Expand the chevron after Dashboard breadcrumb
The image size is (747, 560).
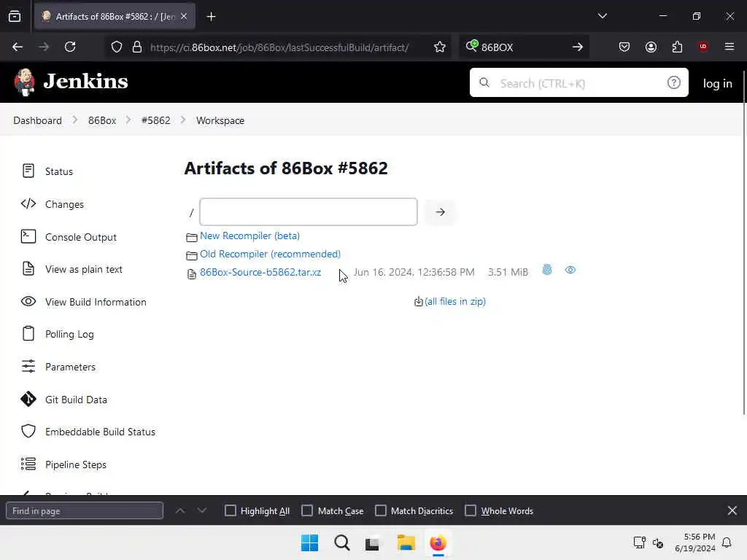[x=75, y=120]
